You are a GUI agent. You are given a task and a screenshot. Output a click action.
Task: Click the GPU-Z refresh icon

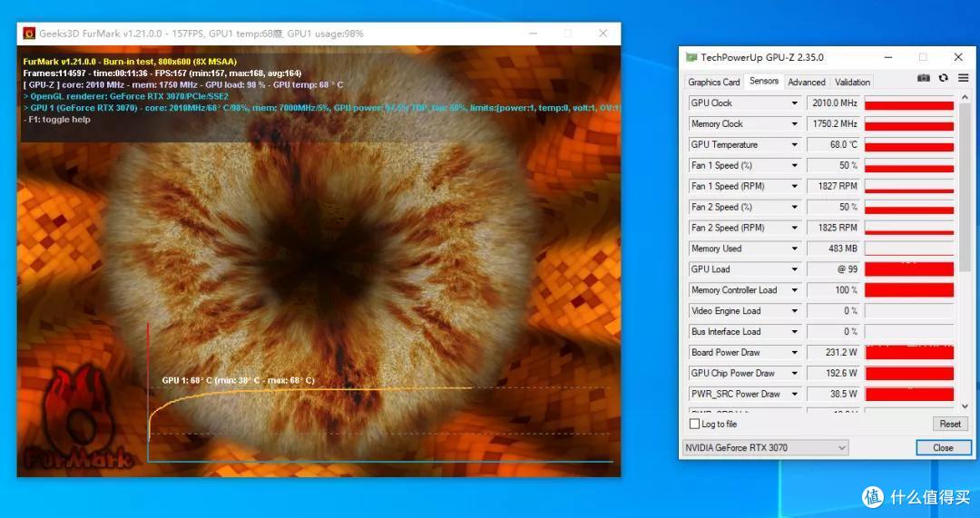(x=943, y=78)
